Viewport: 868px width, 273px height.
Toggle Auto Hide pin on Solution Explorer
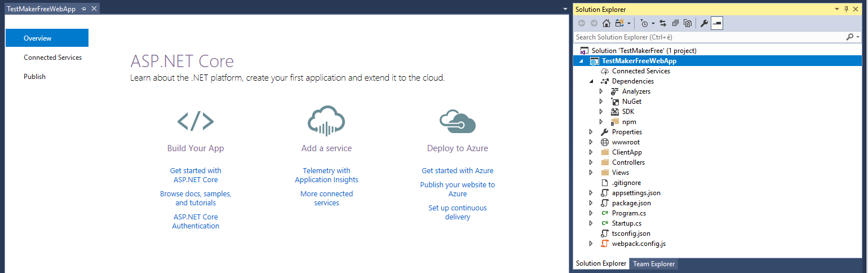coord(846,9)
